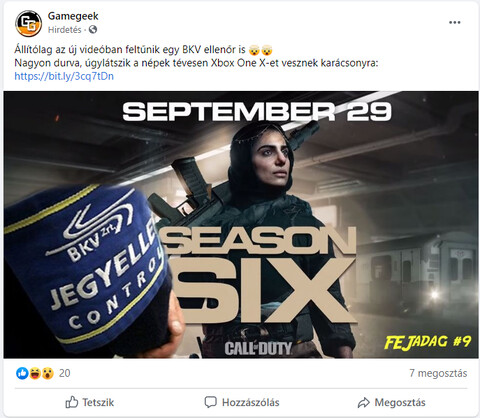Click the Hozzászólás comment button
Screen dimensions: 480x418
coord(242,402)
